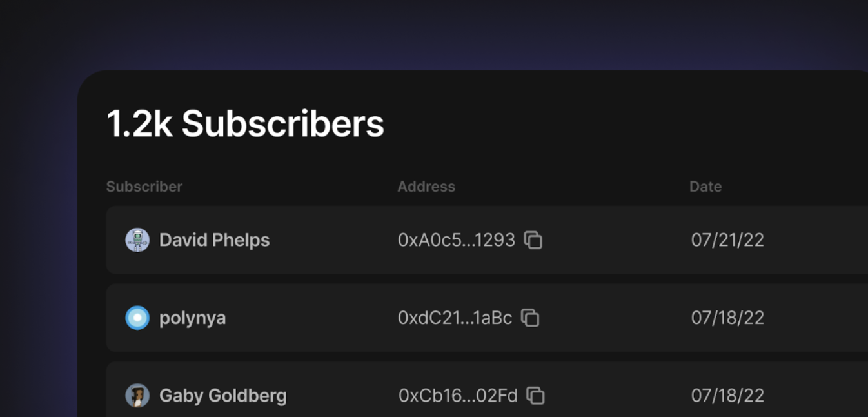Copy polynya's wallet address

tap(530, 318)
